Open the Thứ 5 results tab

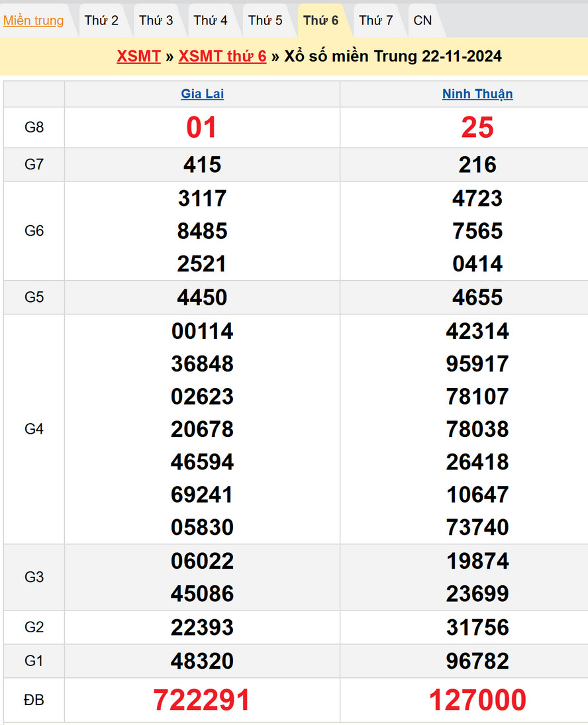[266, 21]
